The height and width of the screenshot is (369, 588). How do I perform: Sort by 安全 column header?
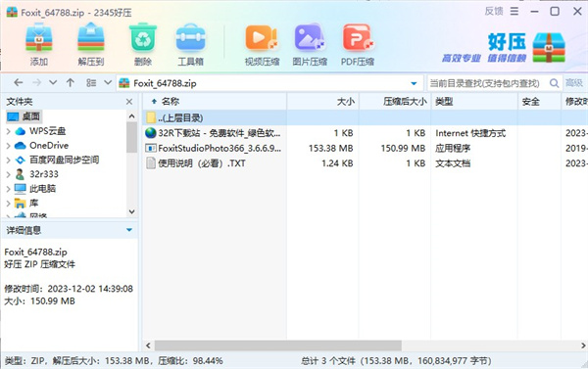pyautogui.click(x=540, y=101)
